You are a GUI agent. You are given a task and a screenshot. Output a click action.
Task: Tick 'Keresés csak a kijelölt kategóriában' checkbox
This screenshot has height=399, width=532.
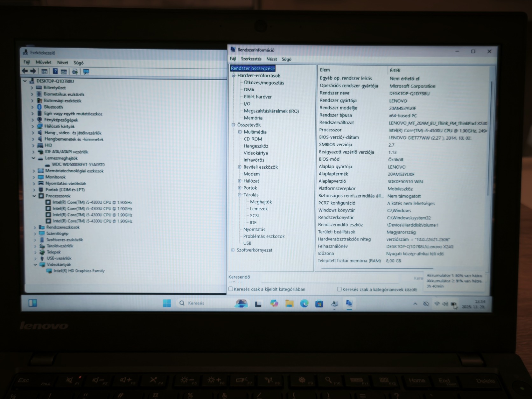[231, 289]
